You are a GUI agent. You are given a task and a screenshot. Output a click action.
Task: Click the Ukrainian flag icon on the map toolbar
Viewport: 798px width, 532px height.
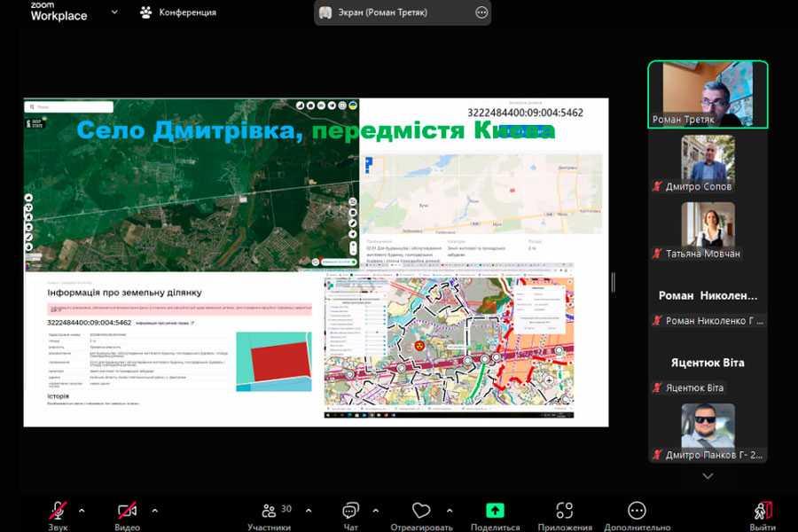353,106
